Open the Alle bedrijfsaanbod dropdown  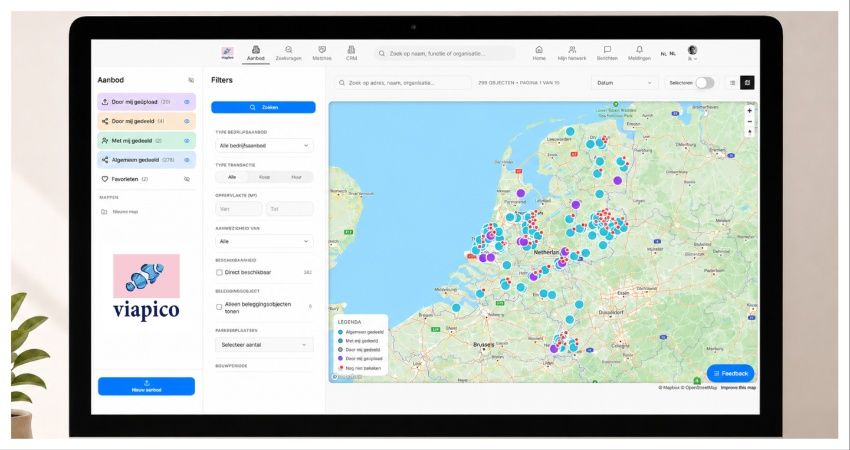coord(264,146)
